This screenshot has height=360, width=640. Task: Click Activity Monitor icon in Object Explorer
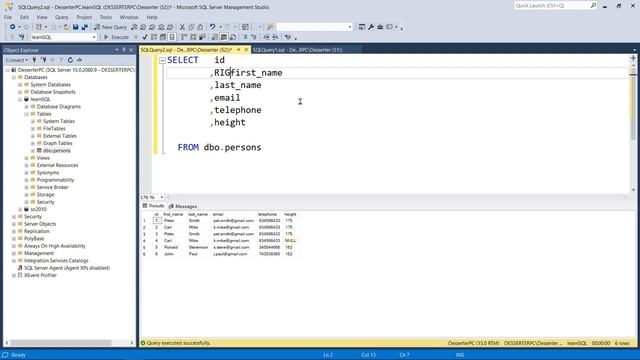point(79,60)
